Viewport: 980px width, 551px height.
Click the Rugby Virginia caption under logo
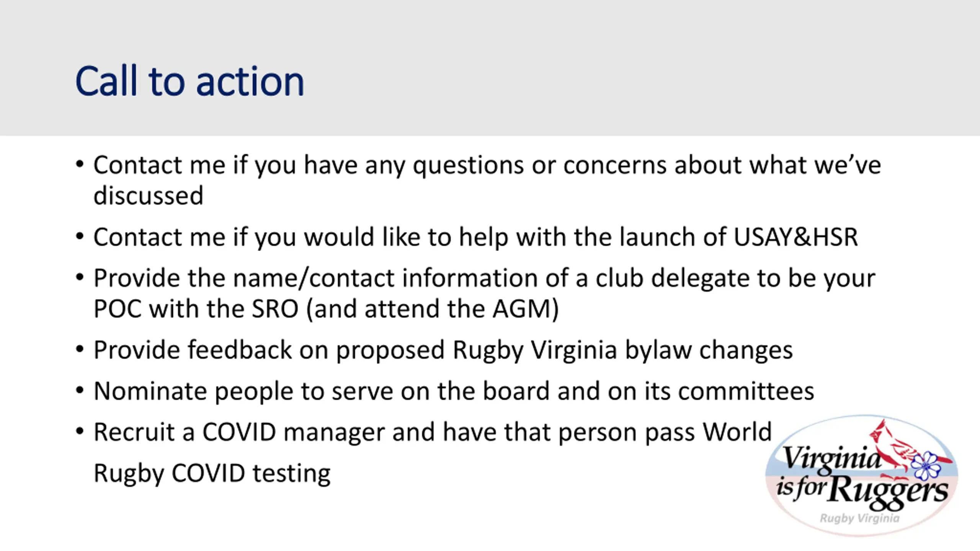[859, 518]
